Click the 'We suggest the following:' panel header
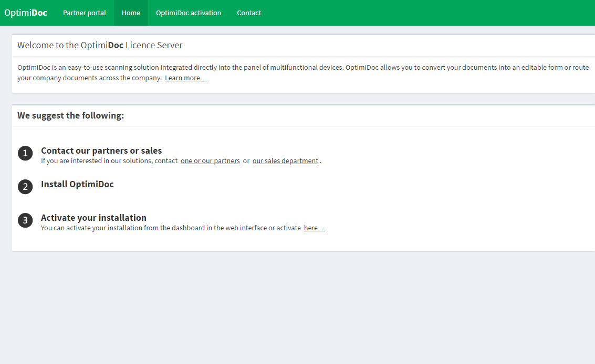The image size is (595, 364). (x=71, y=115)
